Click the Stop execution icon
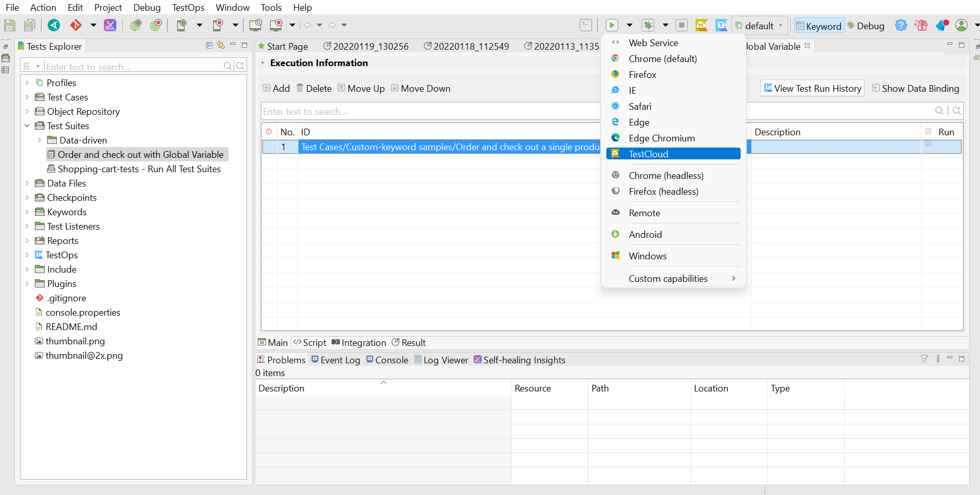This screenshot has width=980, height=495. pyautogui.click(x=682, y=25)
